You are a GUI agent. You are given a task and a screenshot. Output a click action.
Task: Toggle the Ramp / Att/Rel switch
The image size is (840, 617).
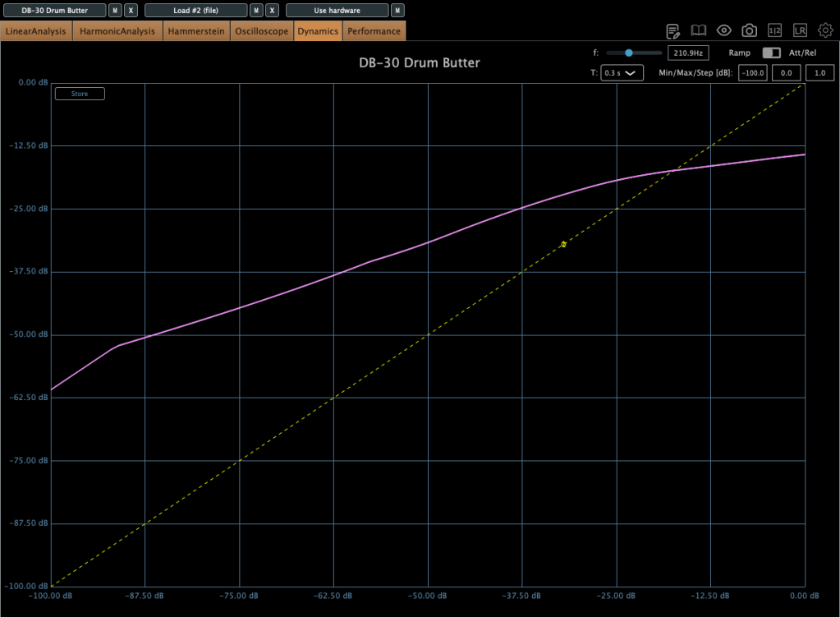771,53
